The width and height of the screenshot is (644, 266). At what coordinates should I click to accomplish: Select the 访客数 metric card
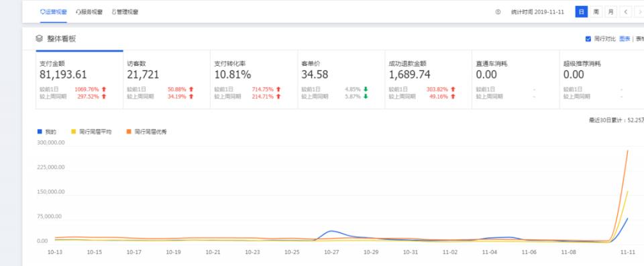(167, 80)
